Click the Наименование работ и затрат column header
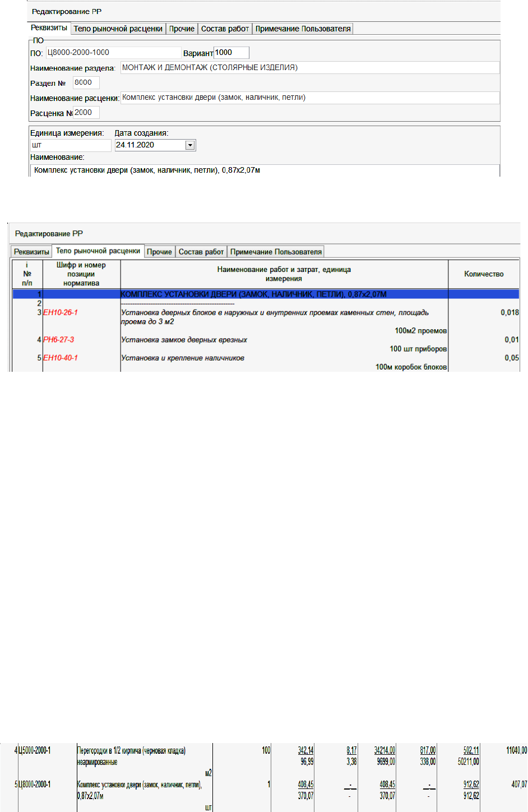Screen dimensions: 528x812 pyautogui.click(x=284, y=274)
